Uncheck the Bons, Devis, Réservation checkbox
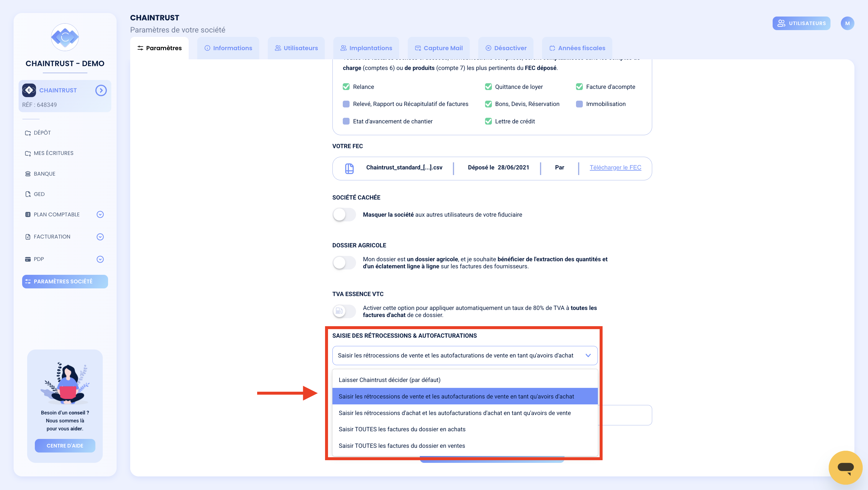This screenshot has width=868, height=490. 488,104
